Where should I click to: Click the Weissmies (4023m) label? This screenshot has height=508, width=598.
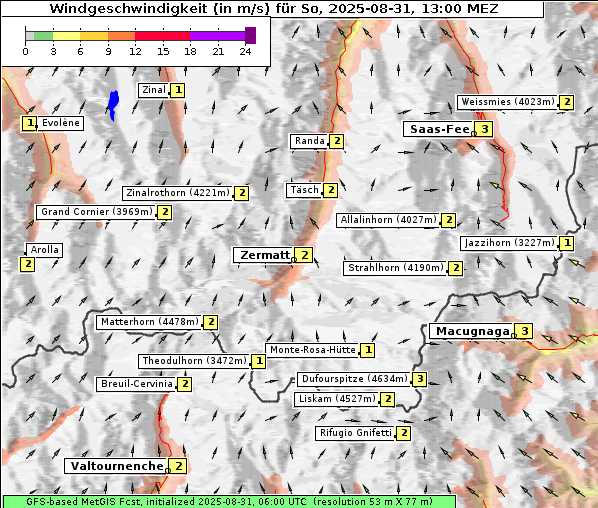(x=508, y=102)
